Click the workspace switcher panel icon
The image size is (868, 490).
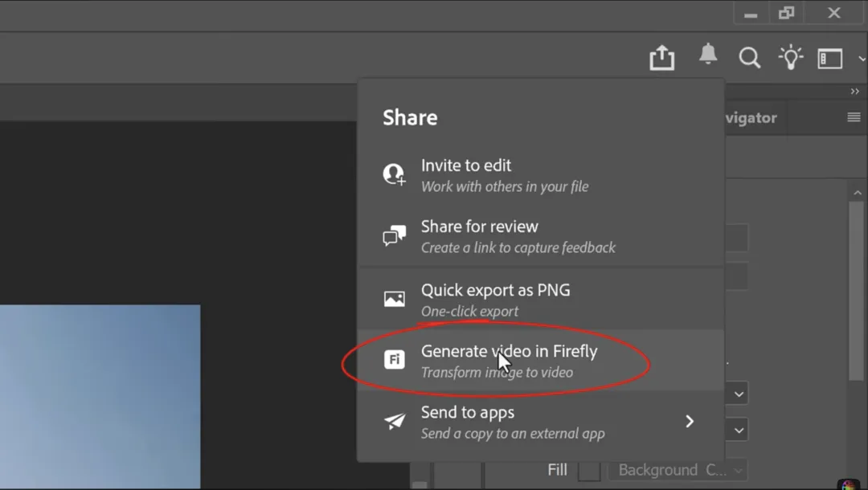(x=829, y=58)
